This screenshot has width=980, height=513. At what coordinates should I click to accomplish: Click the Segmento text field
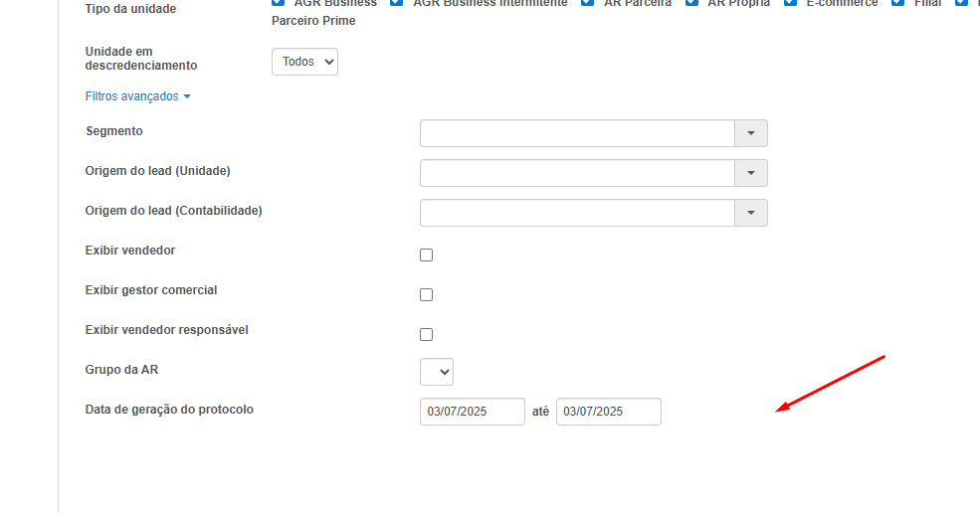(x=577, y=133)
